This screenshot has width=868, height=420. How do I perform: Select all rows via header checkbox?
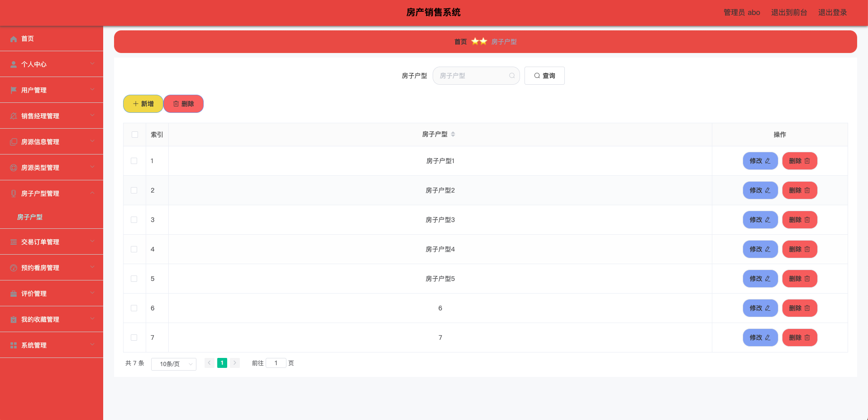point(135,135)
